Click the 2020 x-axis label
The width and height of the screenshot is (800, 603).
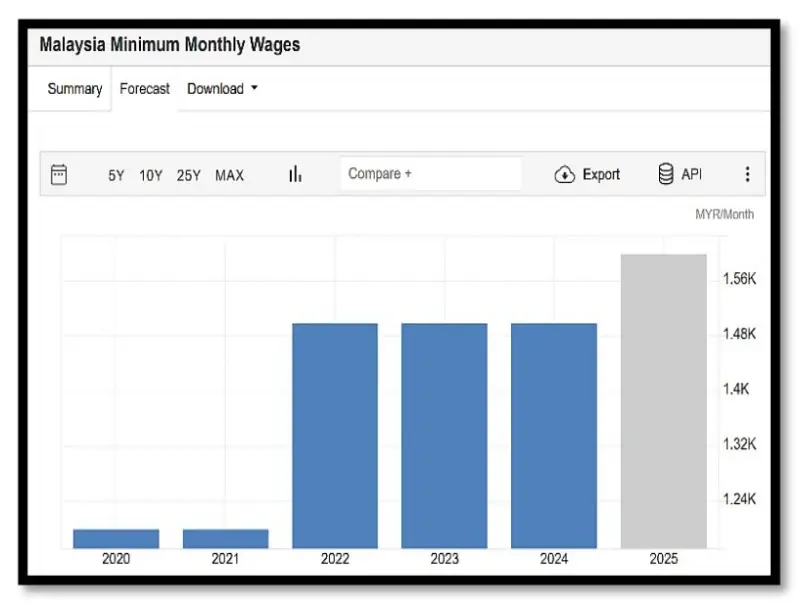(x=116, y=559)
